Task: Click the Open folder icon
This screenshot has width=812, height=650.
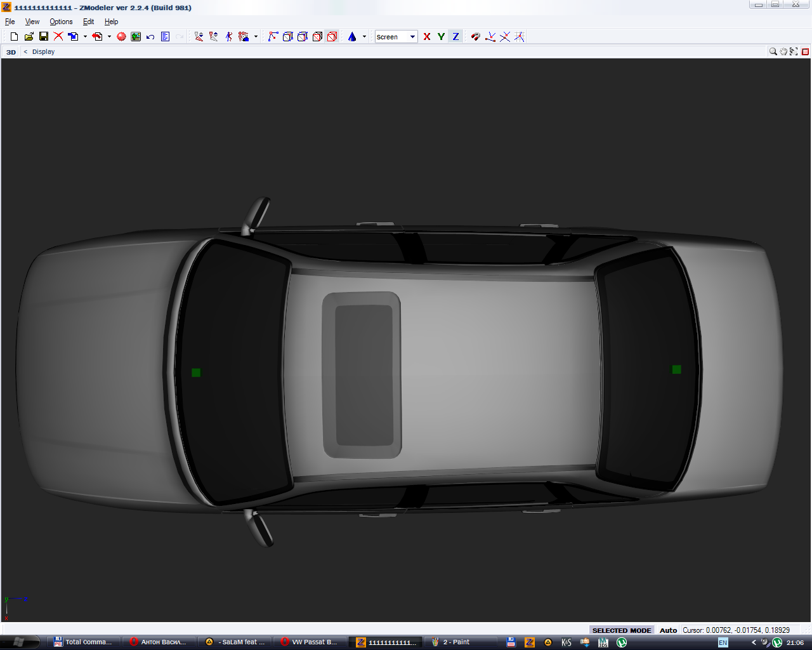Action: click(x=29, y=37)
